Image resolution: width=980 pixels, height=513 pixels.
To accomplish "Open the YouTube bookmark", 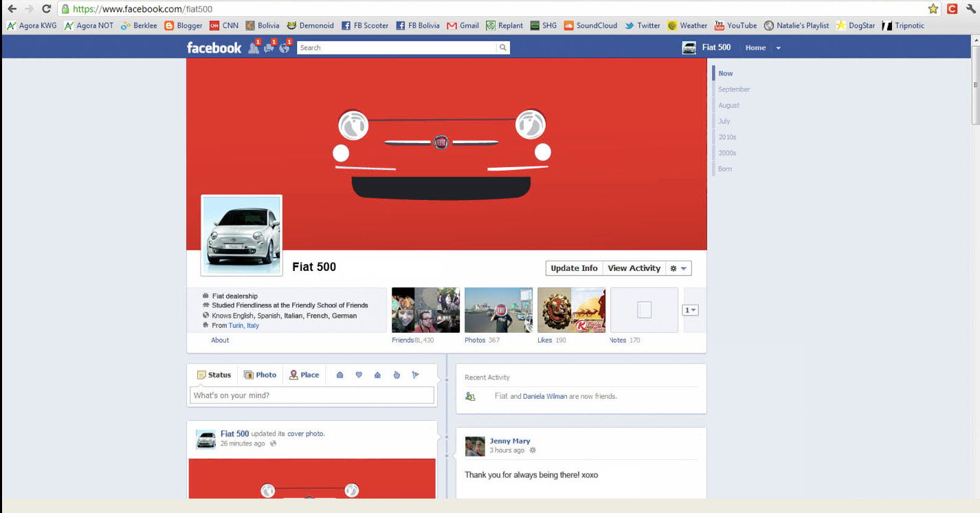I will [x=735, y=25].
